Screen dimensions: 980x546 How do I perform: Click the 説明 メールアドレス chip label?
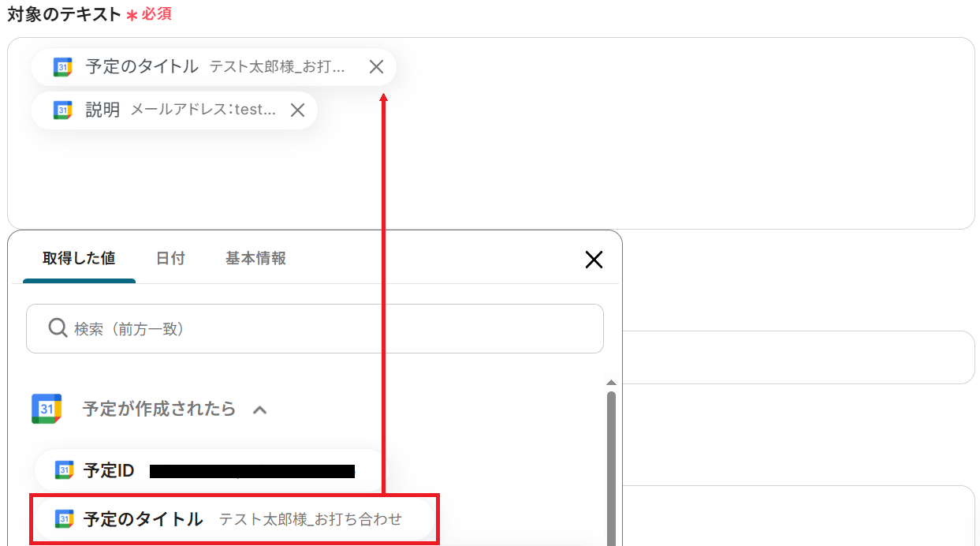(181, 110)
